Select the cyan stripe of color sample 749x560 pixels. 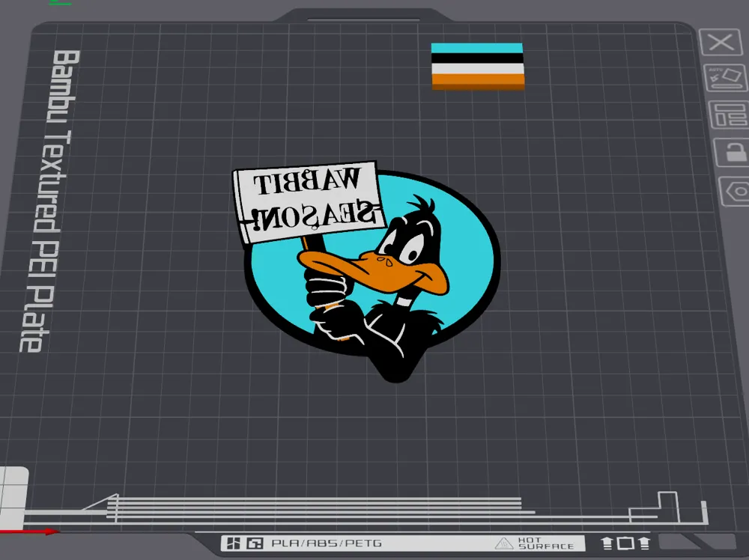click(476, 48)
